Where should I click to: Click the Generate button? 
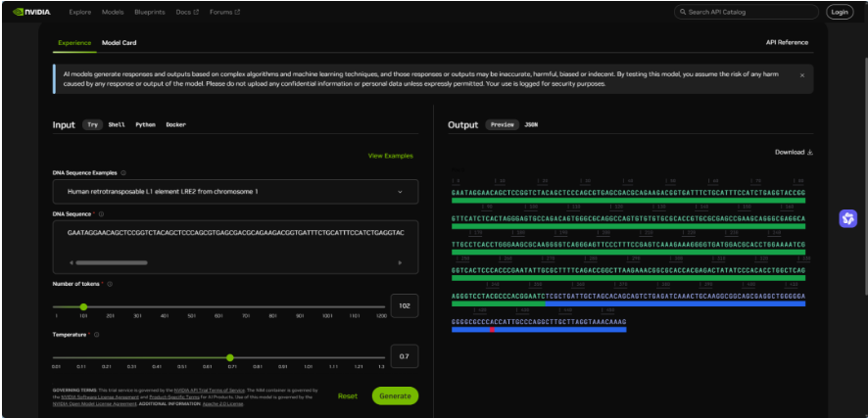pos(395,395)
